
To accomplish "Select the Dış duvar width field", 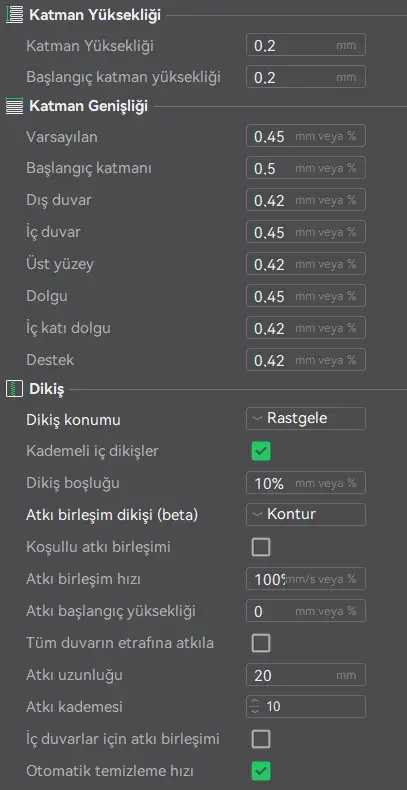I will point(306,200).
